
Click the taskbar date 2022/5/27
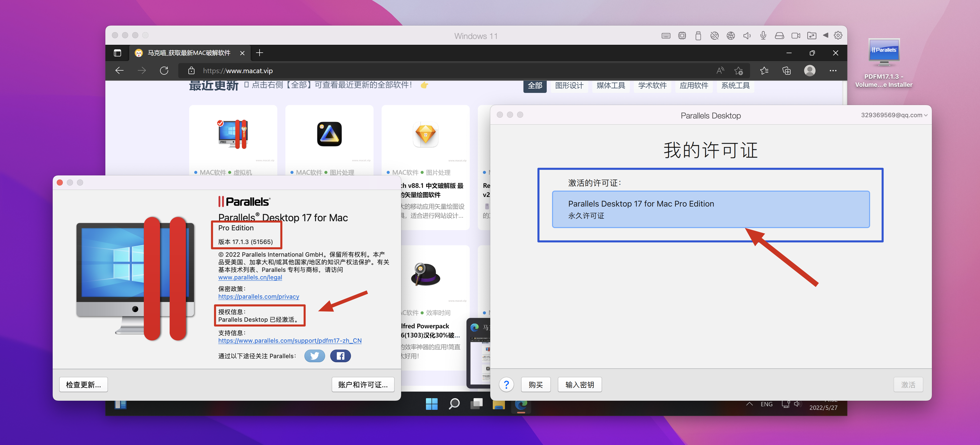coord(823,407)
